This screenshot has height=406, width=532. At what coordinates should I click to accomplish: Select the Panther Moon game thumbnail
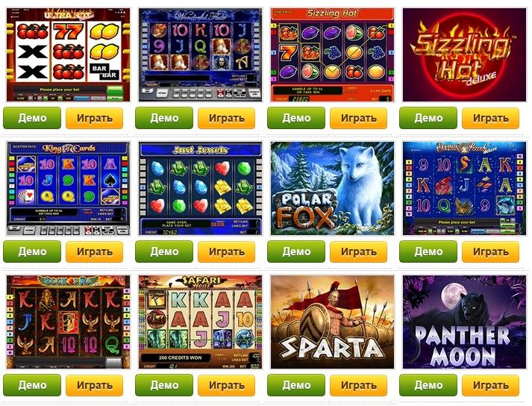(465, 322)
